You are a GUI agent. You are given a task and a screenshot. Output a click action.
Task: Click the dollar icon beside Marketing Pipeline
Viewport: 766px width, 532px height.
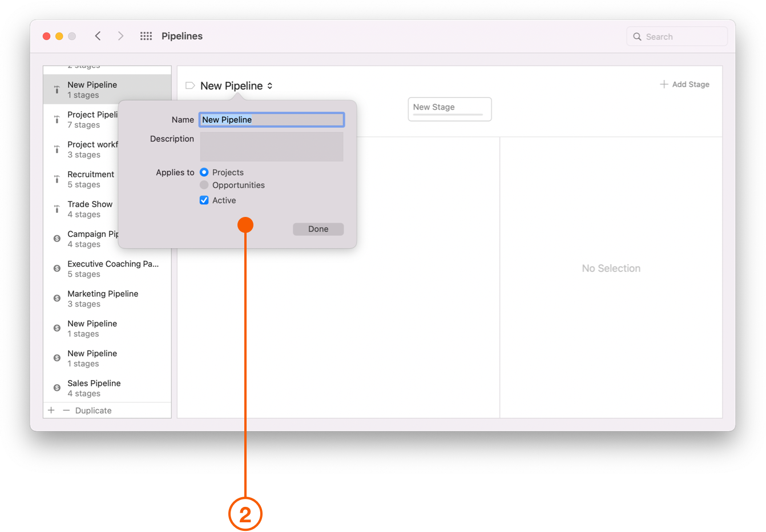[x=57, y=297]
